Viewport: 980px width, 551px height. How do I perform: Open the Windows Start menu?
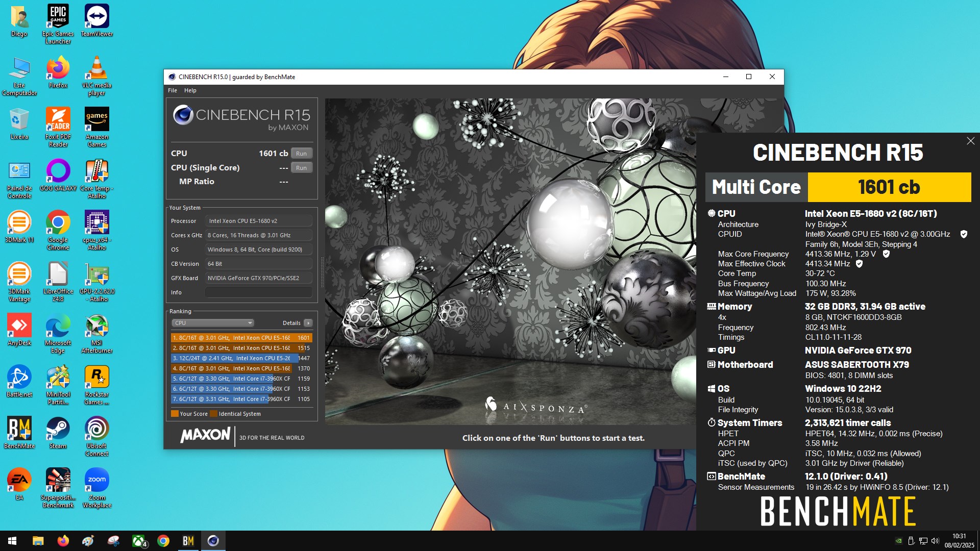click(x=12, y=541)
